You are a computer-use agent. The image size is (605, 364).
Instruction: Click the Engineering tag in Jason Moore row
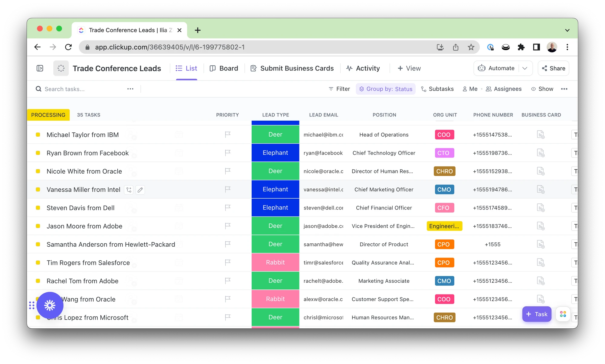click(444, 226)
